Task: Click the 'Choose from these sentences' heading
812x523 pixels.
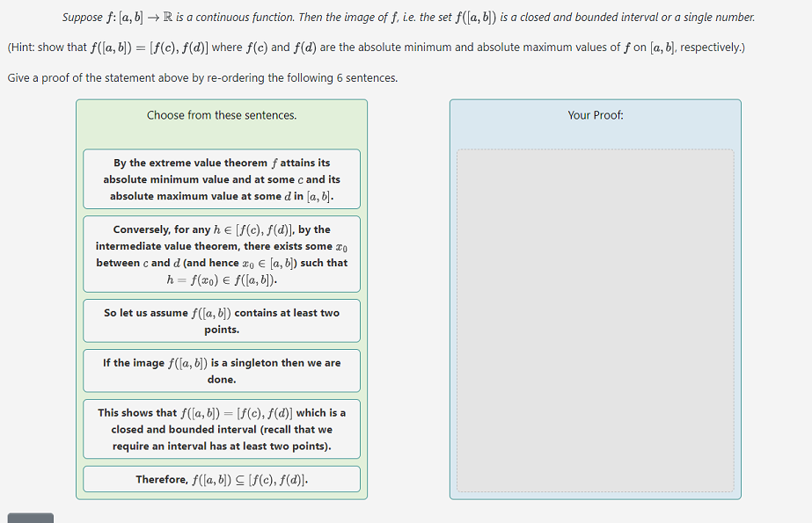Action: pyautogui.click(x=222, y=115)
